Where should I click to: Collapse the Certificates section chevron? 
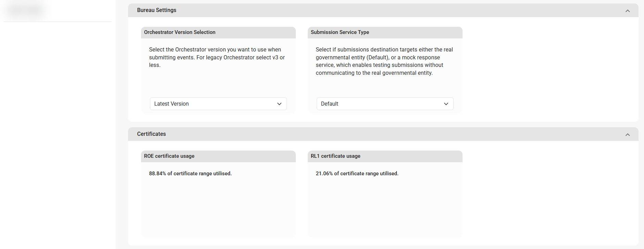627,134
